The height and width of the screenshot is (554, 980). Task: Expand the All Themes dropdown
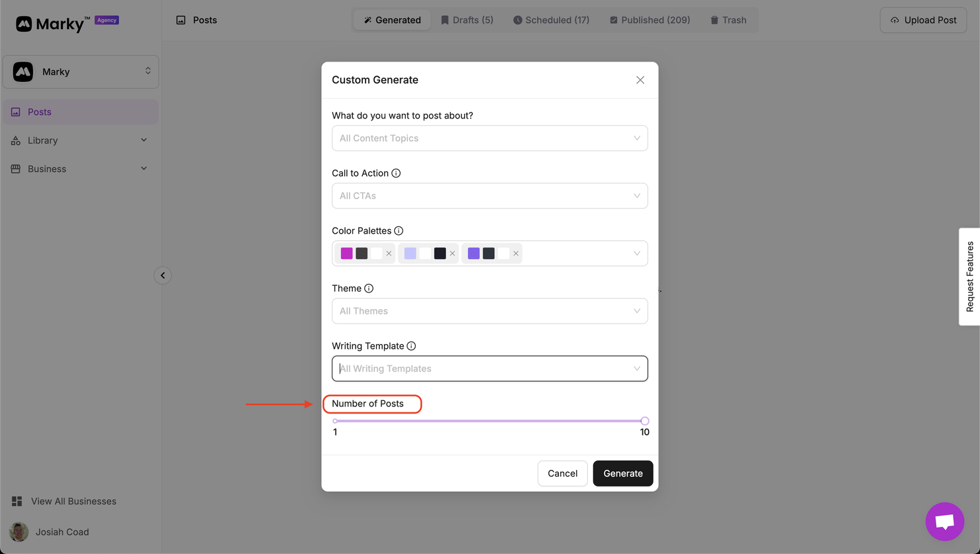pyautogui.click(x=489, y=311)
